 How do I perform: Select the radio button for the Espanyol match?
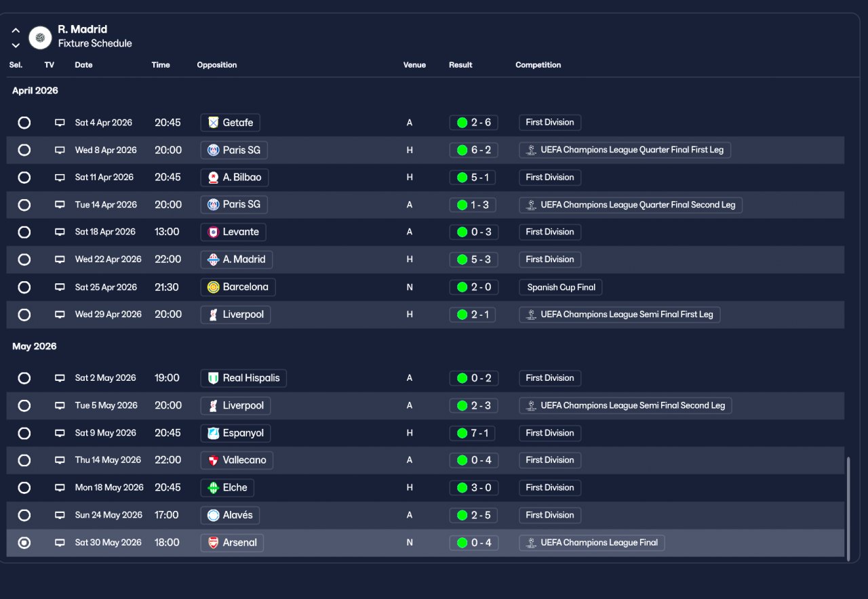[x=24, y=433]
